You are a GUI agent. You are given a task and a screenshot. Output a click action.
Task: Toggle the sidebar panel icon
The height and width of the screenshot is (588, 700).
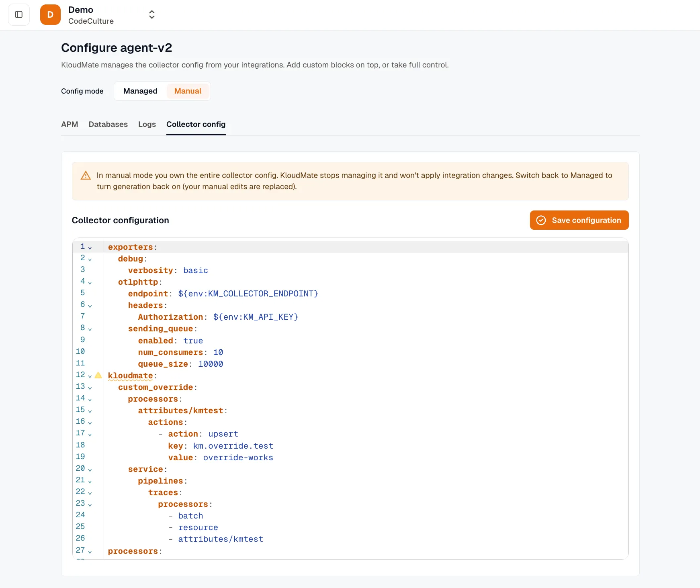[19, 15]
